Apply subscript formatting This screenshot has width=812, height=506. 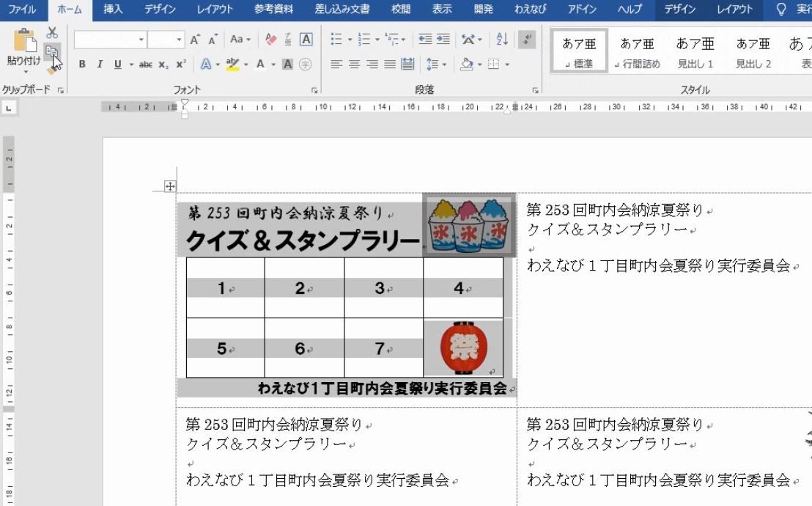pyautogui.click(x=162, y=64)
